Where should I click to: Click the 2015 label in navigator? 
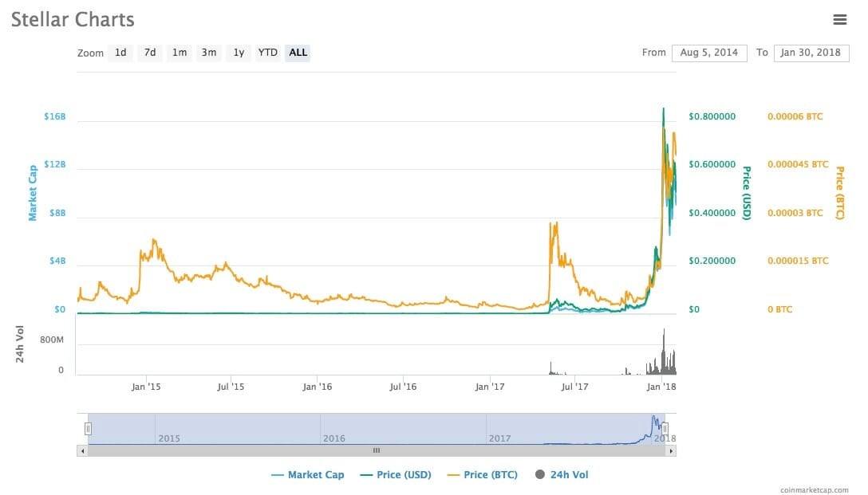click(x=169, y=438)
